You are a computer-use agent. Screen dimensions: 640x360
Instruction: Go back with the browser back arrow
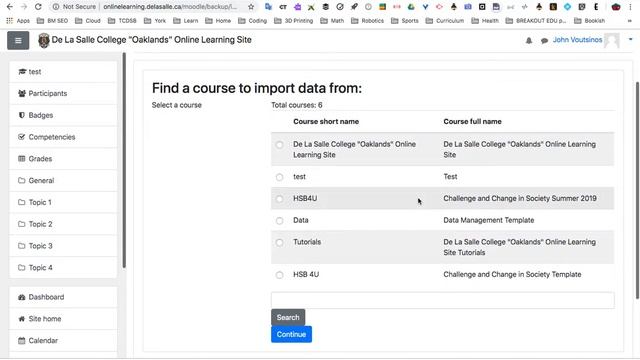10,7
